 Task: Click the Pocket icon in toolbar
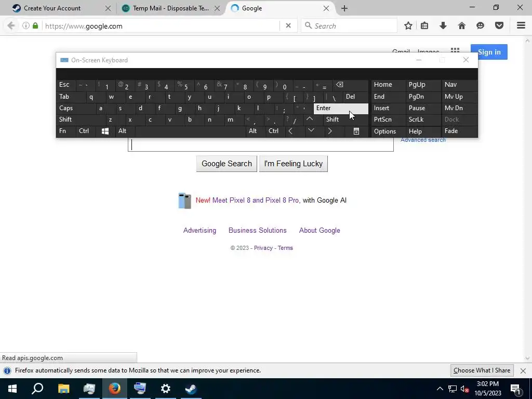(x=499, y=26)
